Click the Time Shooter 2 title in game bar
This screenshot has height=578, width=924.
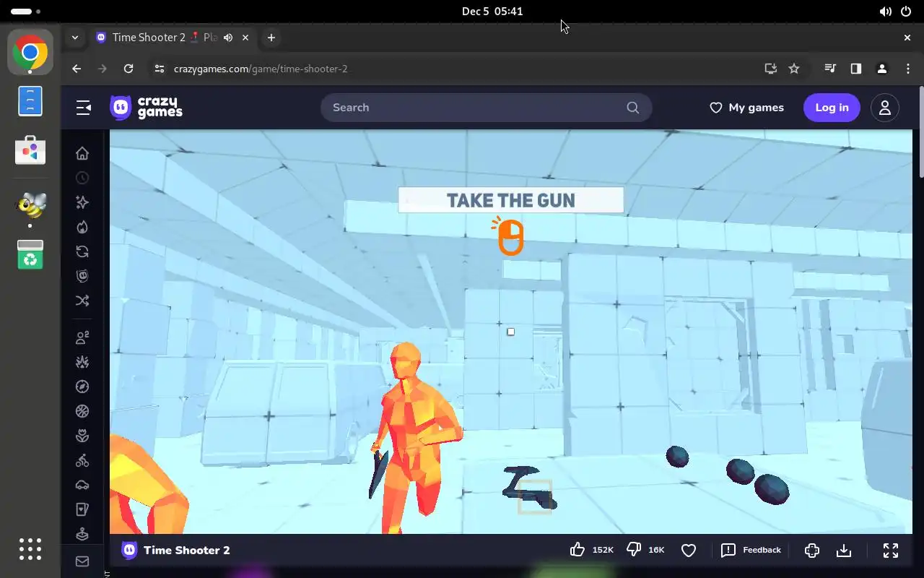pos(187,551)
